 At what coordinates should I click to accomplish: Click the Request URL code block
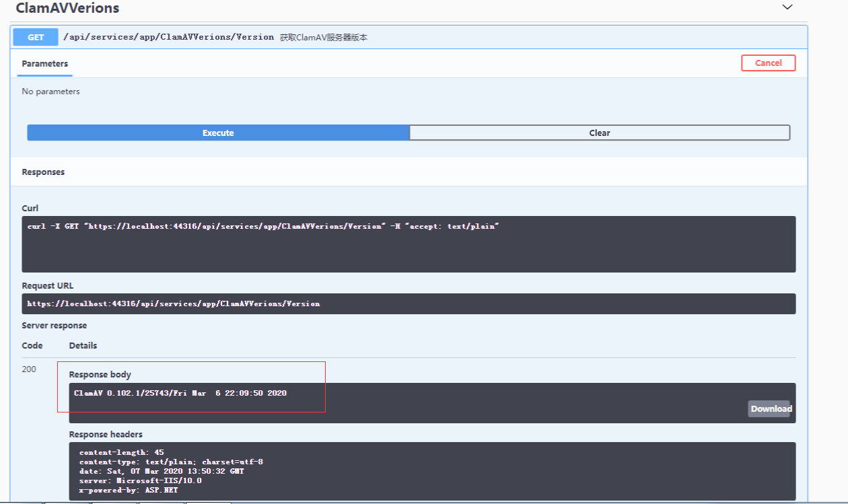point(408,303)
